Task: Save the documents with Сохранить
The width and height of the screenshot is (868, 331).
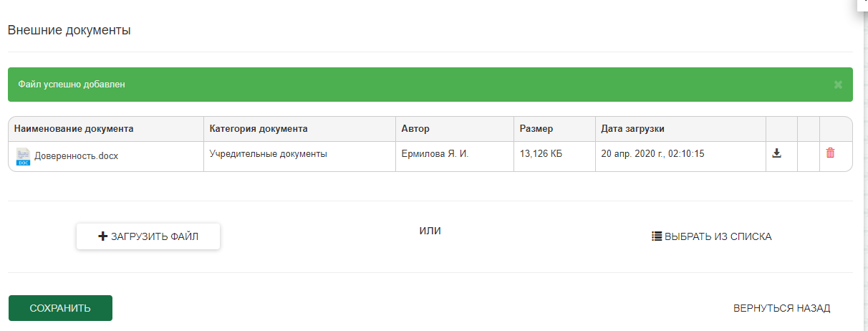Action: (60, 308)
